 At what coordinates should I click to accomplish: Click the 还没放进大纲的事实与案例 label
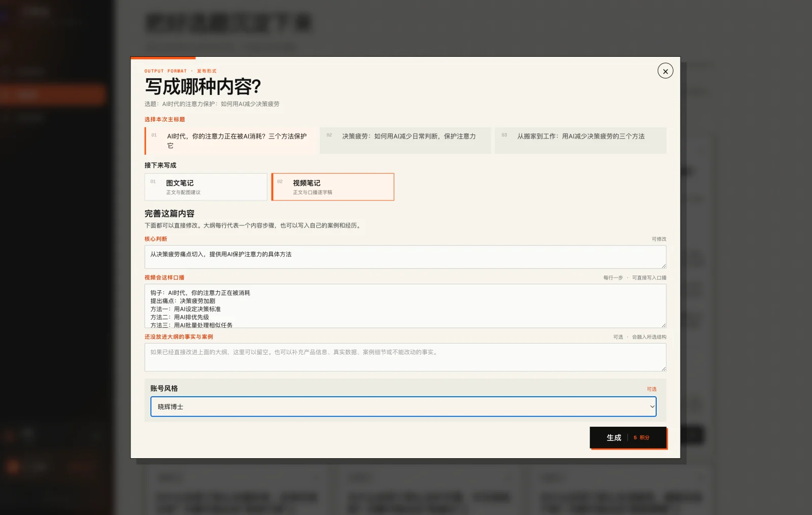point(179,337)
